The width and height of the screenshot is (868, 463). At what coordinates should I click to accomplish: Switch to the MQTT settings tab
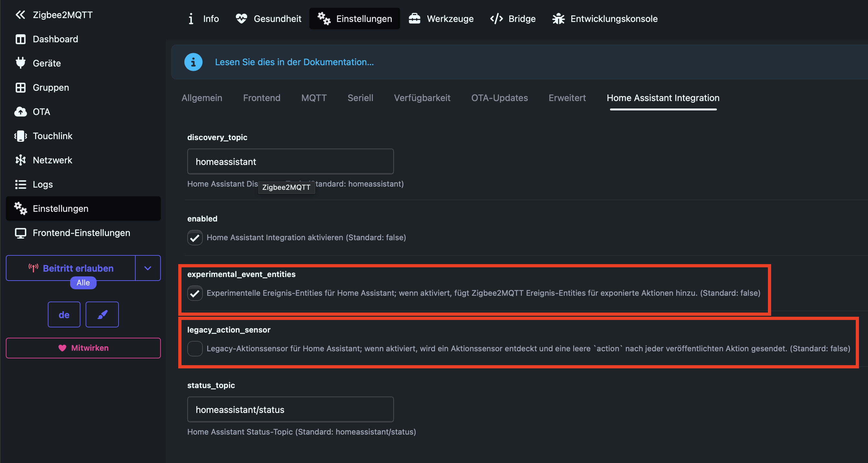314,98
